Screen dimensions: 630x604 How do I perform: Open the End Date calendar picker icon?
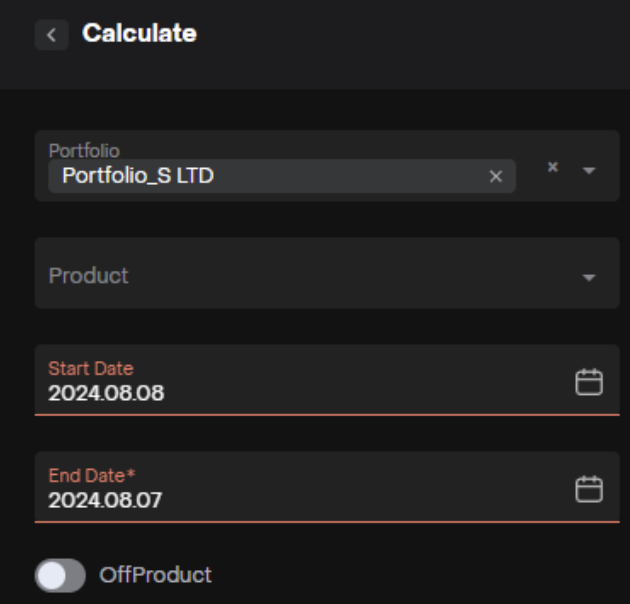coord(589,489)
